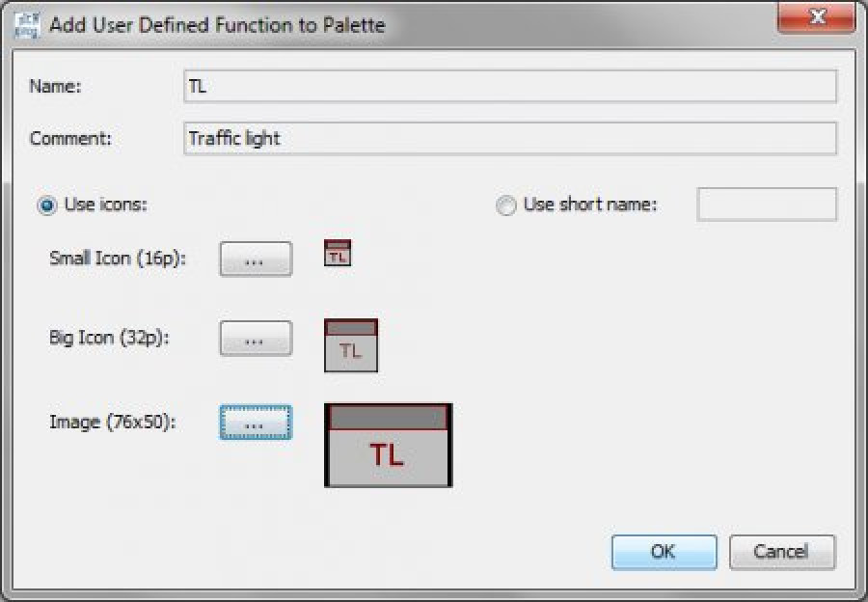
Task: Click the dialog icon in title bar
Action: [27, 25]
